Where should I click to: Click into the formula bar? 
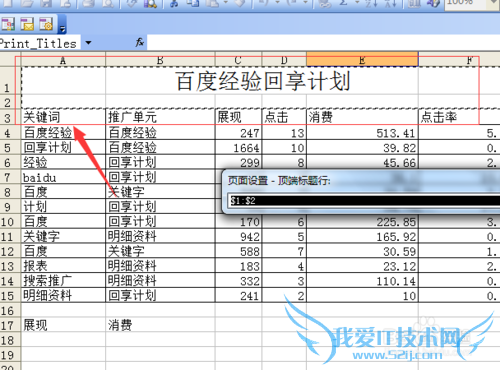tap(323, 43)
